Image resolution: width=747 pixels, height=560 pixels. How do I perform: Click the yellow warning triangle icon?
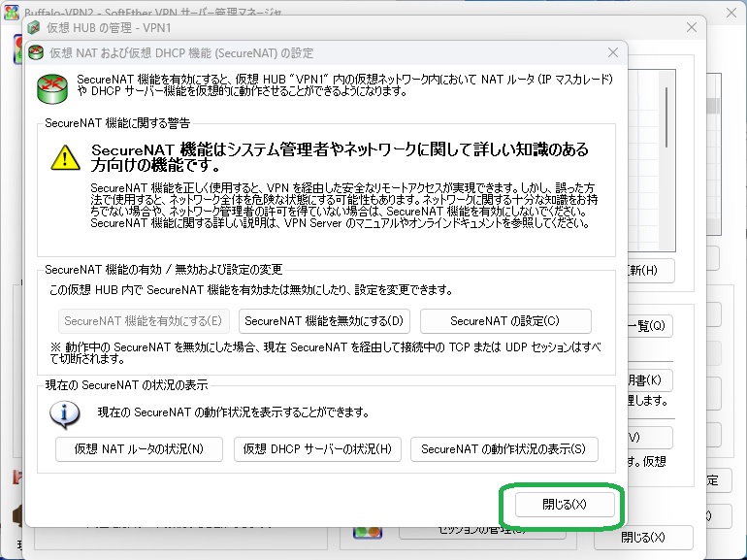point(65,157)
